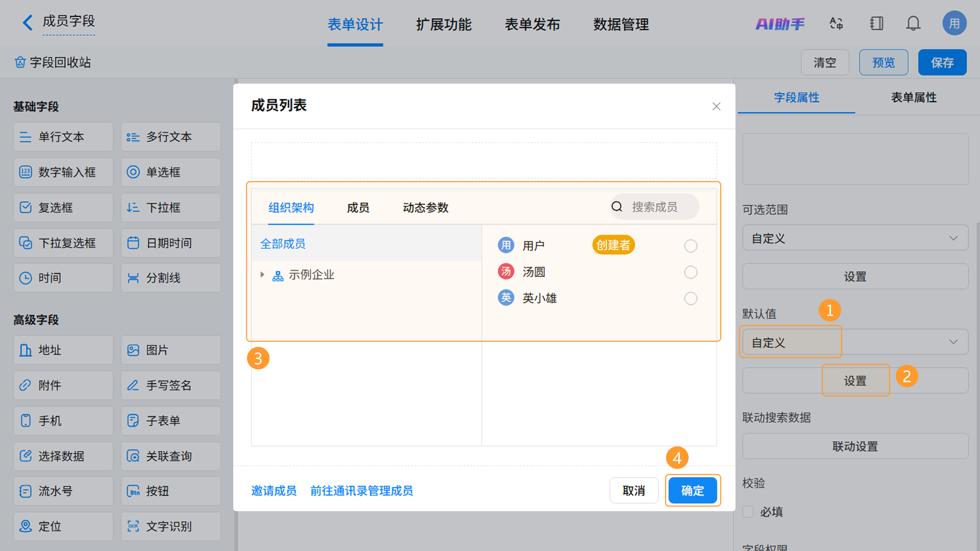980x551 pixels.
Task: Click the language translation icon
Action: click(836, 23)
